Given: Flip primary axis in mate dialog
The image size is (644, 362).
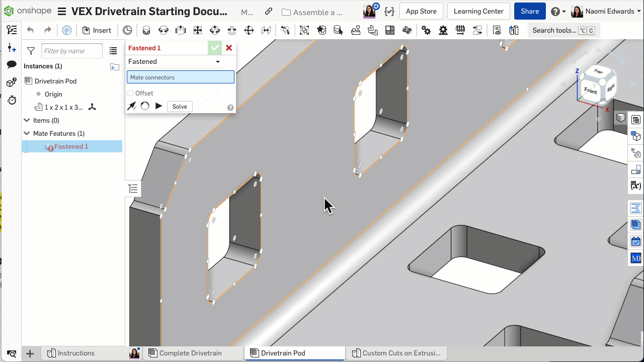Looking at the screenshot, I should click(132, 106).
